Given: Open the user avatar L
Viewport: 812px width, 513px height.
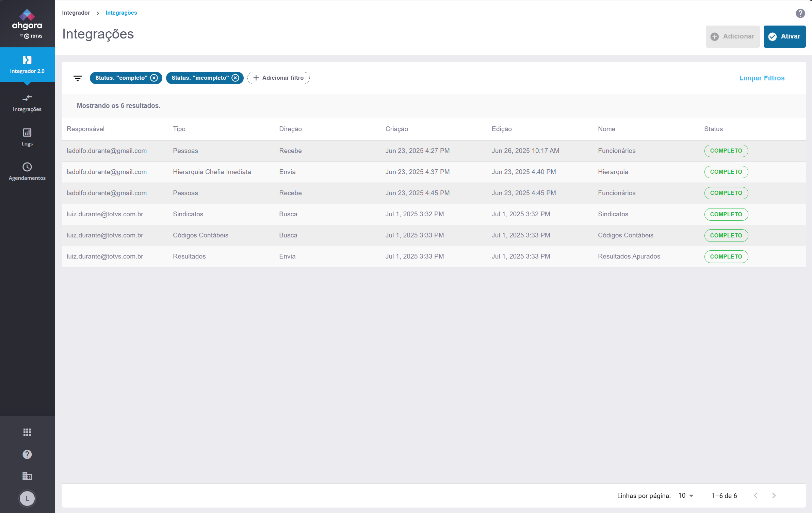Looking at the screenshot, I should tap(27, 498).
